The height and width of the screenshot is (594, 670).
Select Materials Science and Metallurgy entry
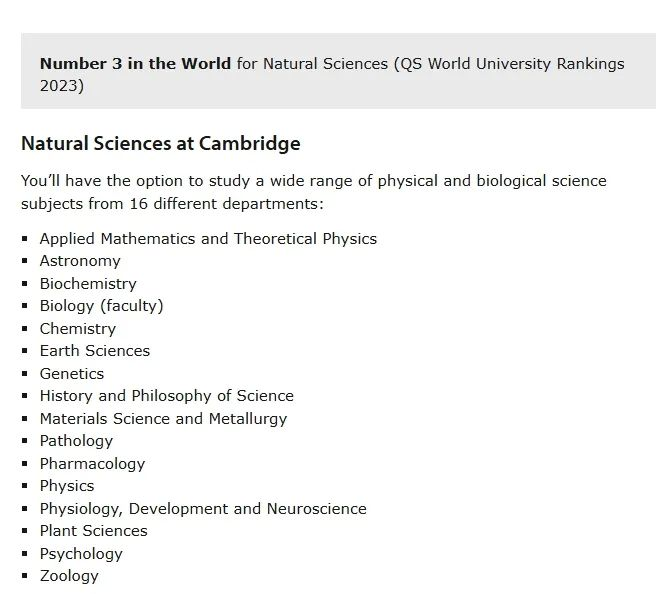click(164, 419)
